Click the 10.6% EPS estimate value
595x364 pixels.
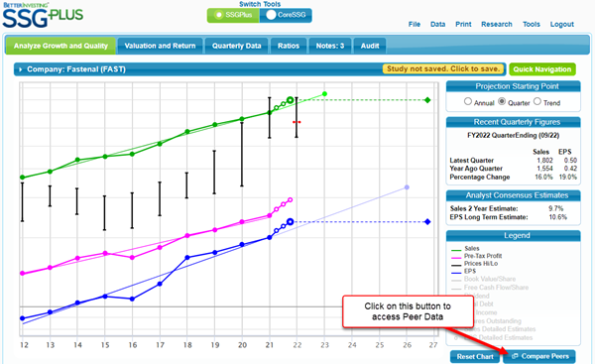point(557,217)
